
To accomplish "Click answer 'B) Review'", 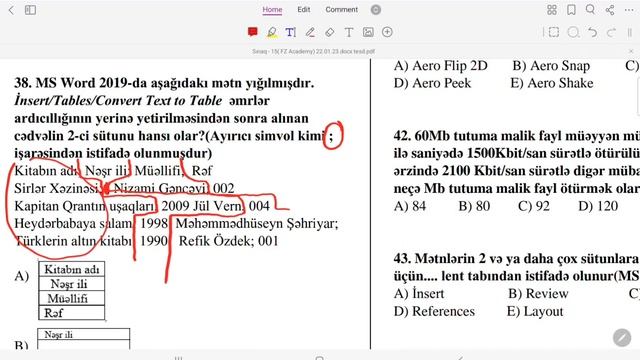I will [538, 294].
